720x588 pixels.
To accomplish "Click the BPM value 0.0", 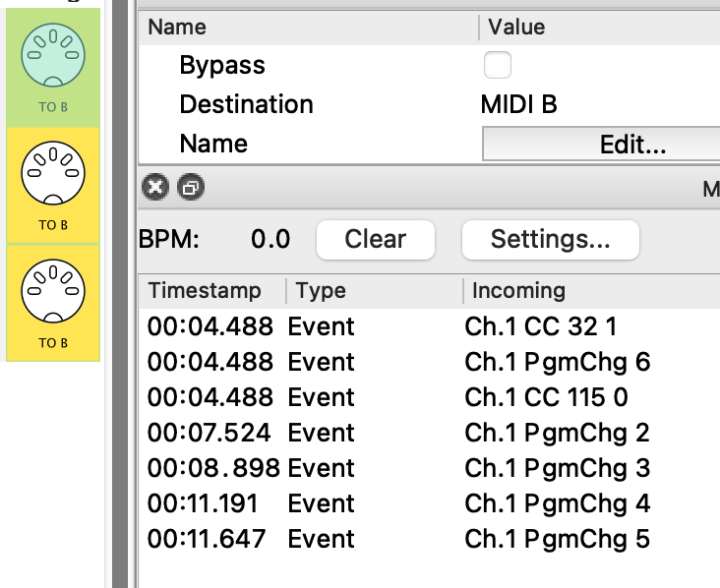I will (x=270, y=239).
